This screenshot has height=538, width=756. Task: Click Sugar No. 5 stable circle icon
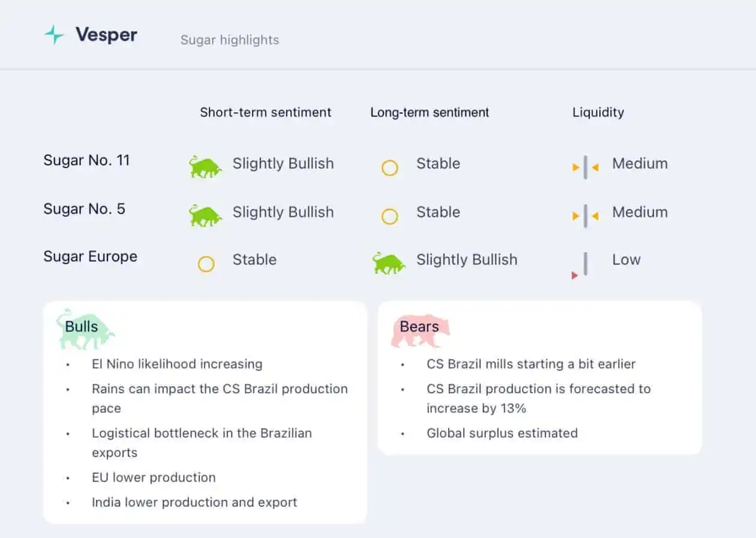[390, 216]
